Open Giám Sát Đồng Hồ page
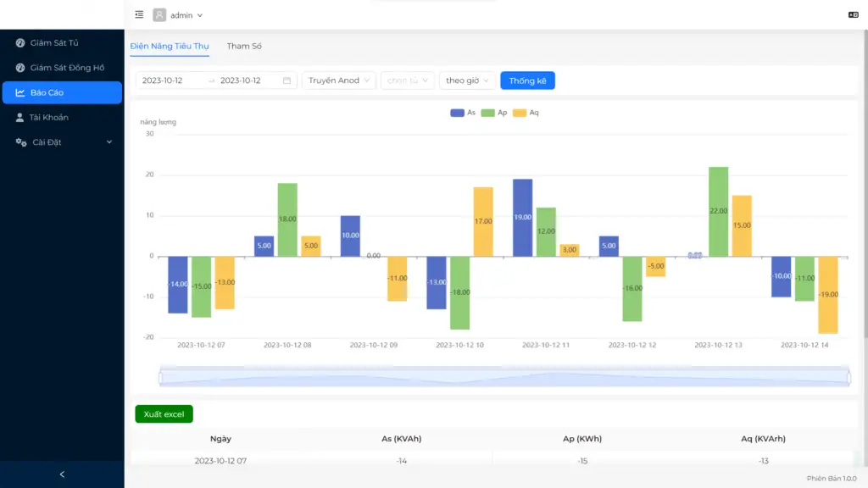This screenshot has width=868, height=488. pos(67,68)
